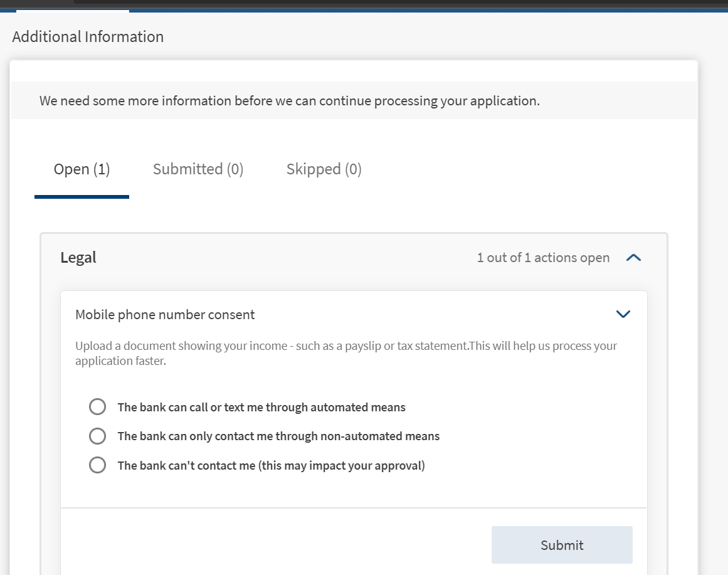Click the "may impact your approval" label text
Screen dimensions: 728x575
point(271,466)
